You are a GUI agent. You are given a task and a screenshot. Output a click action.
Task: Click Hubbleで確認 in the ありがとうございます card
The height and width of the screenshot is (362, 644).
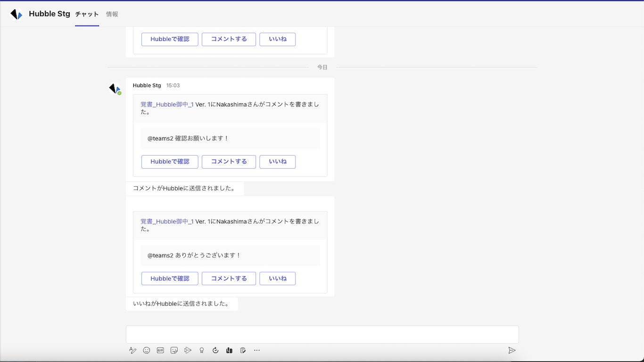pos(170,279)
